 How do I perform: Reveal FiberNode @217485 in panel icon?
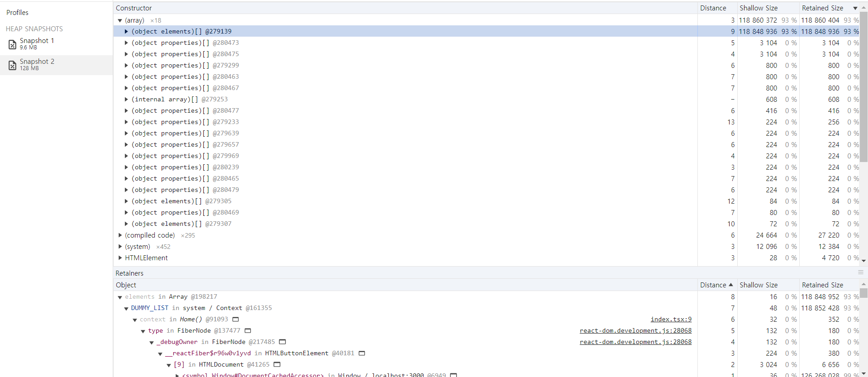coord(282,342)
